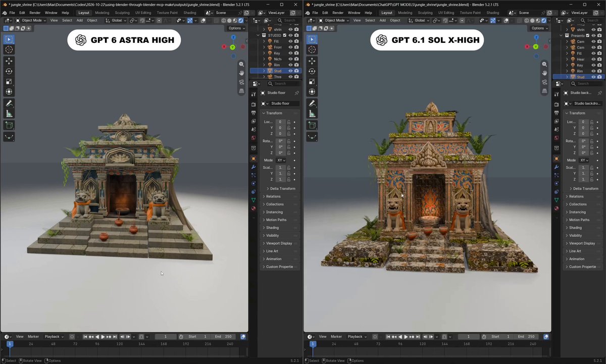Toggle eye visibility for Rim in left outliner
606x364 pixels.
point(290,65)
